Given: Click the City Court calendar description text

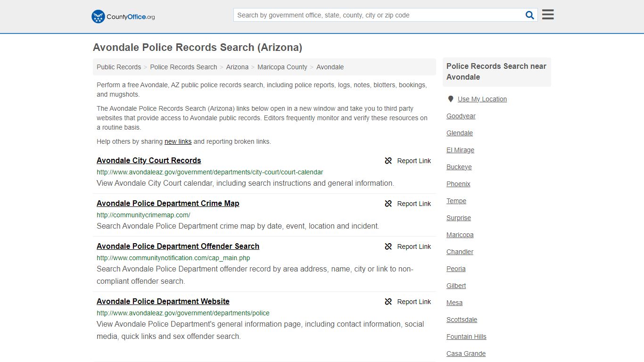Looking at the screenshot, I should click(x=245, y=183).
